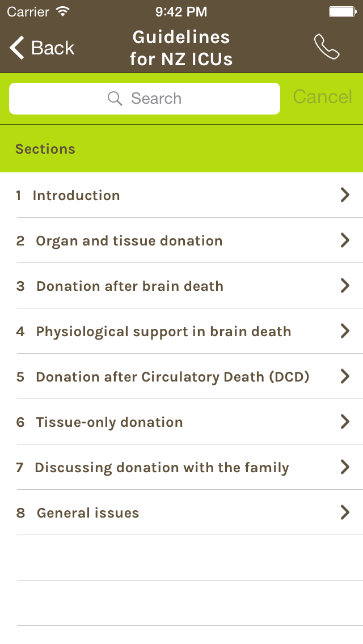
Task: Expand chevron beside Introduction
Action: point(345,195)
